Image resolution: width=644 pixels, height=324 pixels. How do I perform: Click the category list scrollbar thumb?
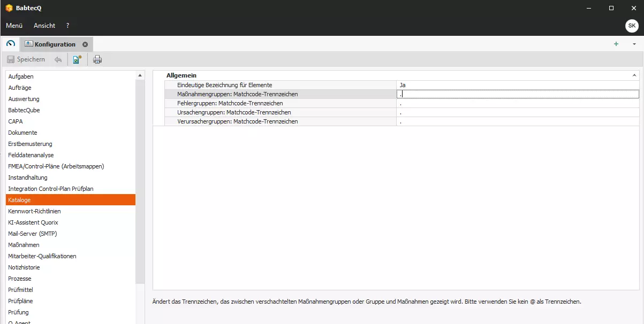pos(140,181)
